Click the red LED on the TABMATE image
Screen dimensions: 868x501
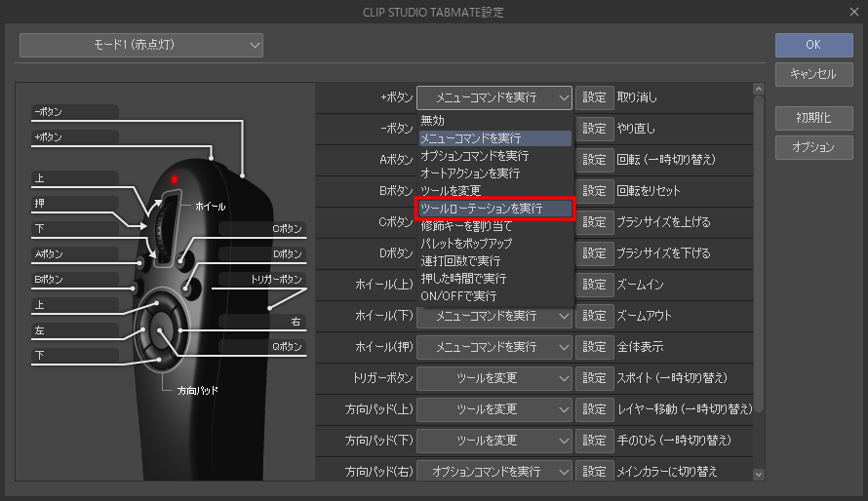[x=174, y=179]
